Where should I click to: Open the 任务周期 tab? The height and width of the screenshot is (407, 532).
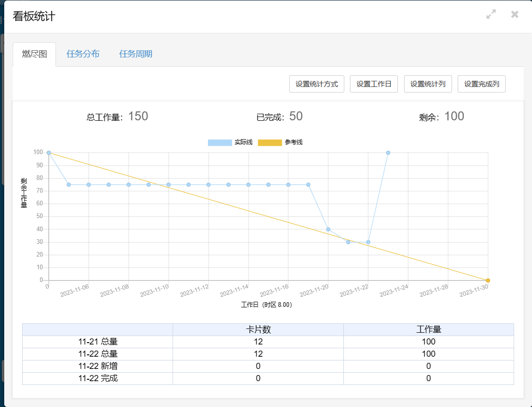pyautogui.click(x=136, y=54)
